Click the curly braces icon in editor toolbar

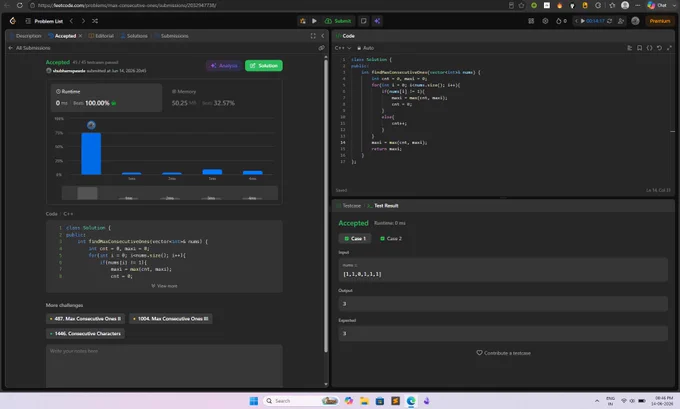(649, 48)
